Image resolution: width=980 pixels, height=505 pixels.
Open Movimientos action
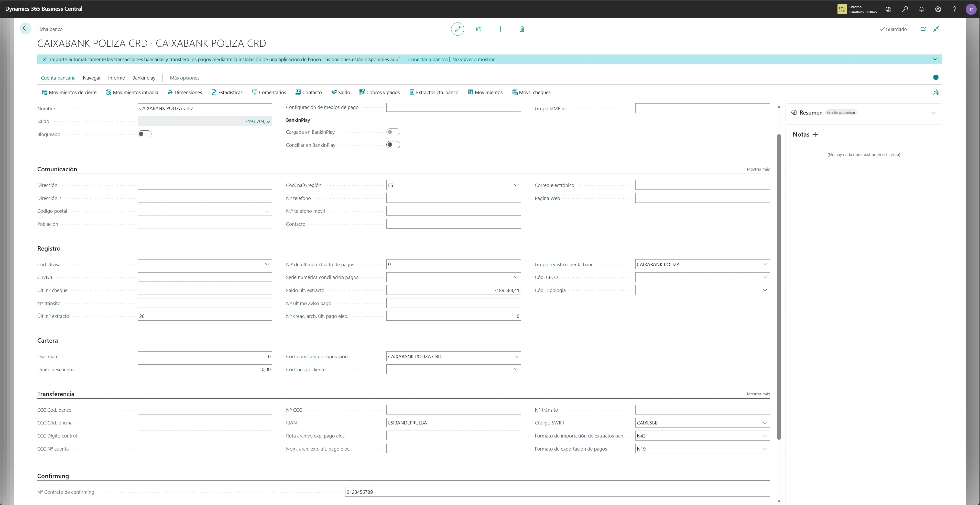(485, 92)
